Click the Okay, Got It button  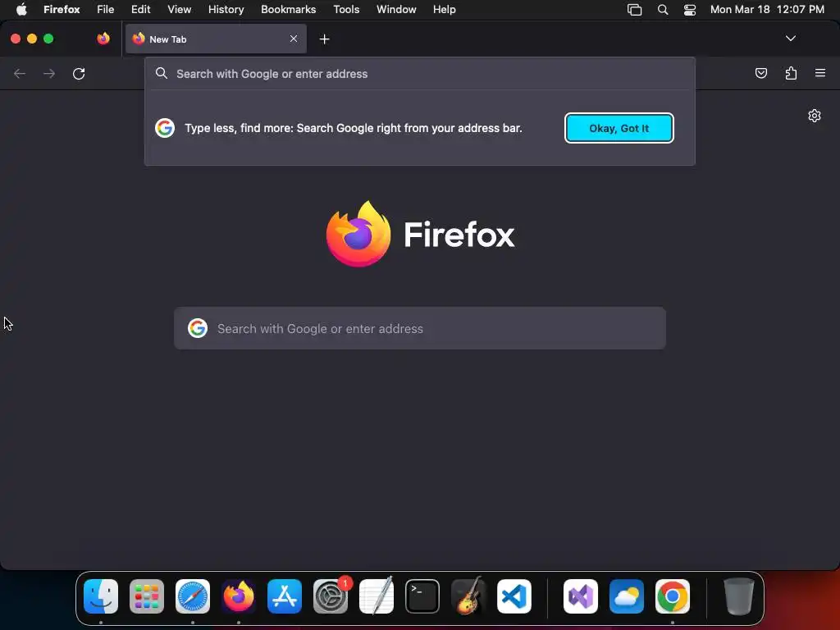coord(619,128)
